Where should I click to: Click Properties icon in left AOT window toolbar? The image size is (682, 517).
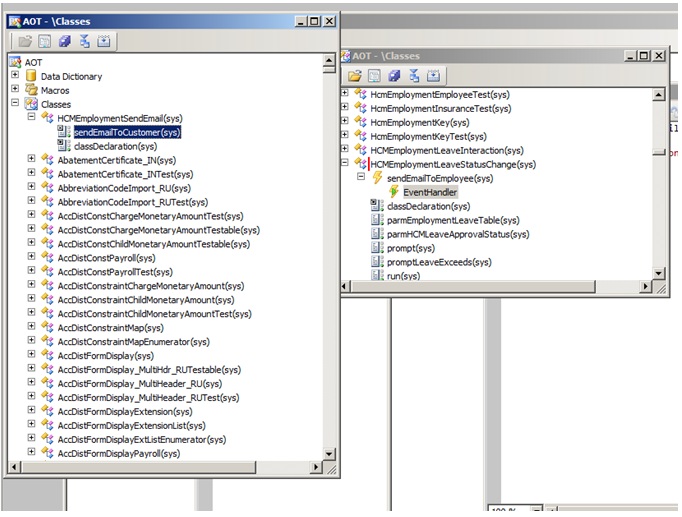(x=45, y=41)
